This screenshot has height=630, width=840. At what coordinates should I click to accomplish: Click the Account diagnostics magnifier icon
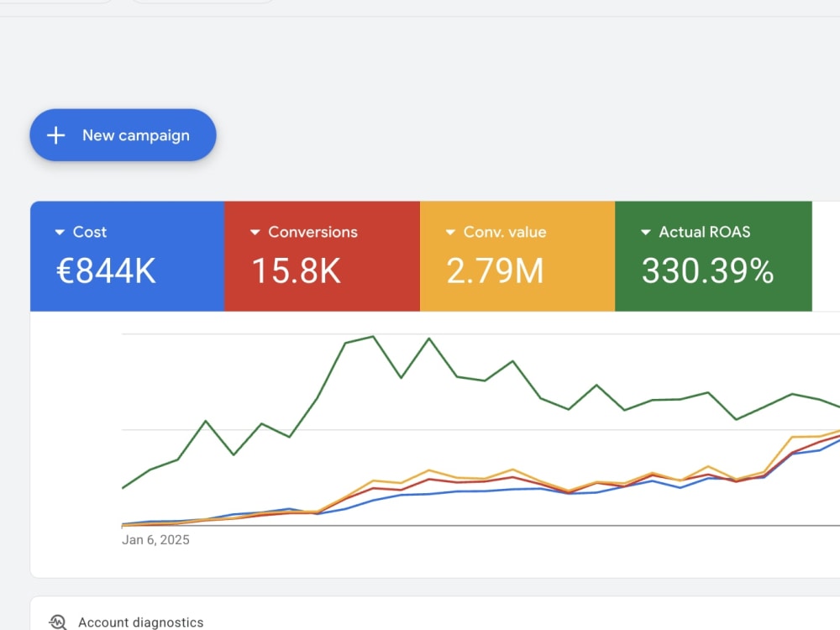pos(58,622)
